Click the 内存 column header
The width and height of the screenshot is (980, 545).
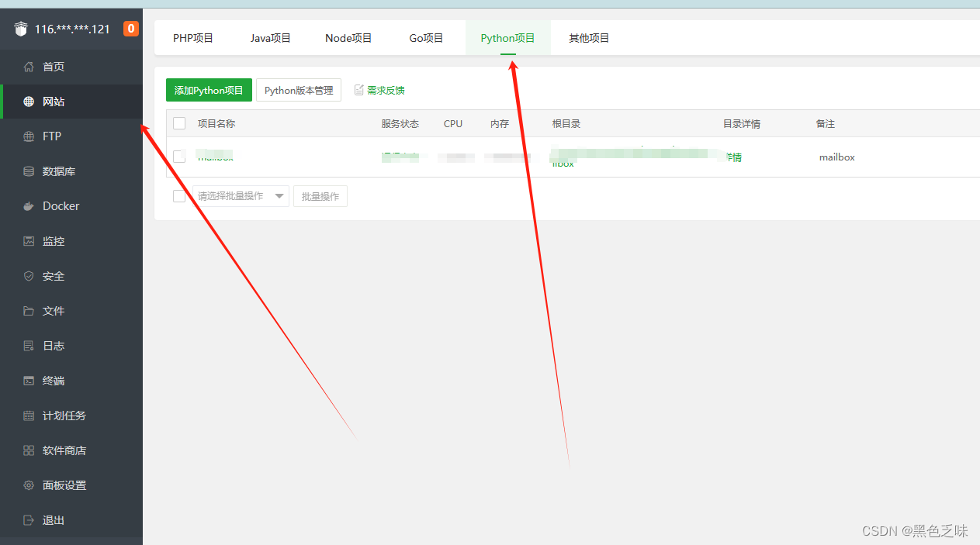tap(500, 124)
